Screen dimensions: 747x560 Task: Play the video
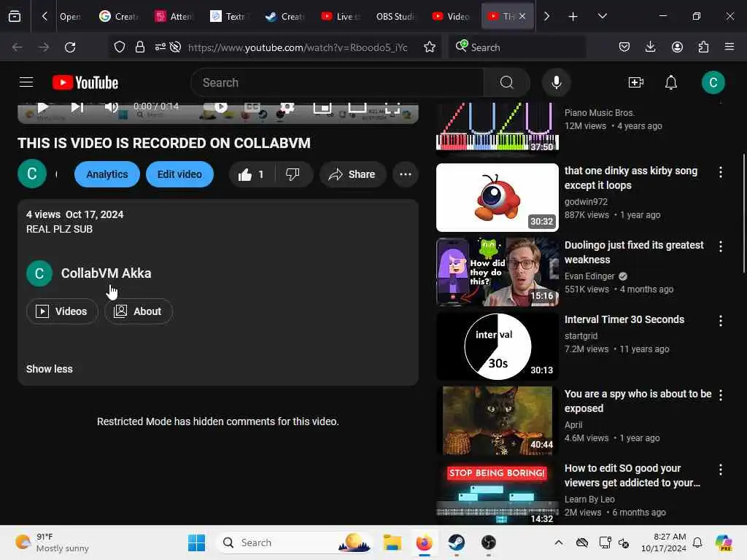(43, 107)
